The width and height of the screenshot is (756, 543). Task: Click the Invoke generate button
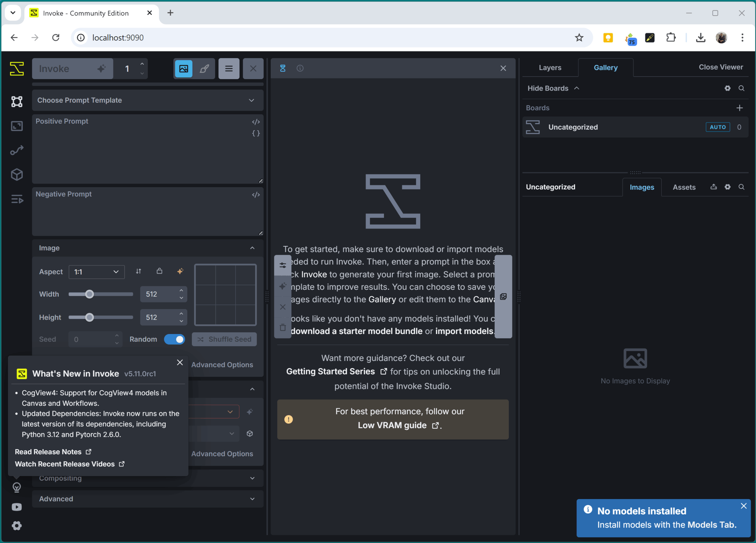73,69
